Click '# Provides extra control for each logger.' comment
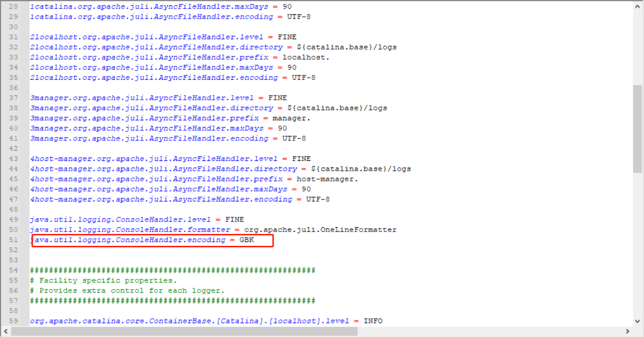Viewport: 644px width, 338px height. click(x=127, y=291)
